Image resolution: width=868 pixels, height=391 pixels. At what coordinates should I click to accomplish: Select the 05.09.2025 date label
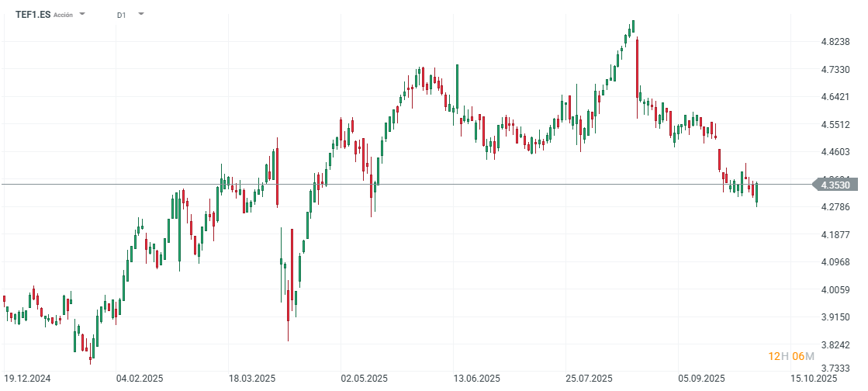700,379
